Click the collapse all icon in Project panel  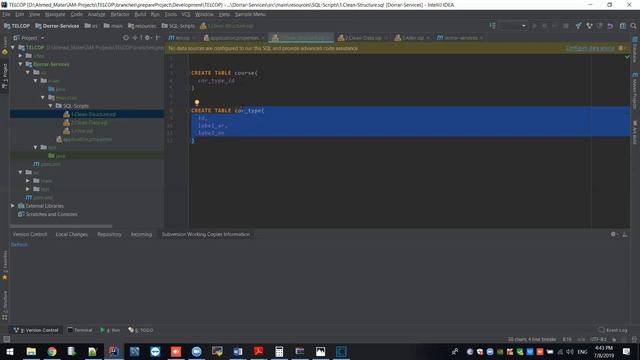[135, 38]
